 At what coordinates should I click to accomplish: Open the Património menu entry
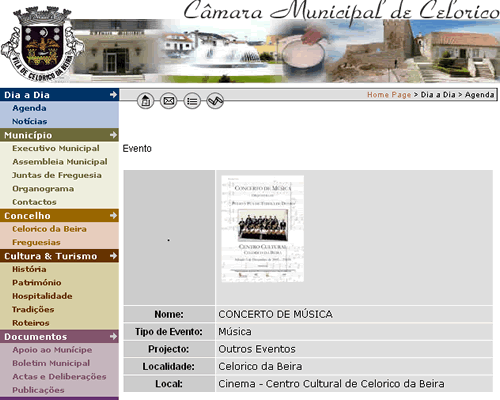coord(37,283)
